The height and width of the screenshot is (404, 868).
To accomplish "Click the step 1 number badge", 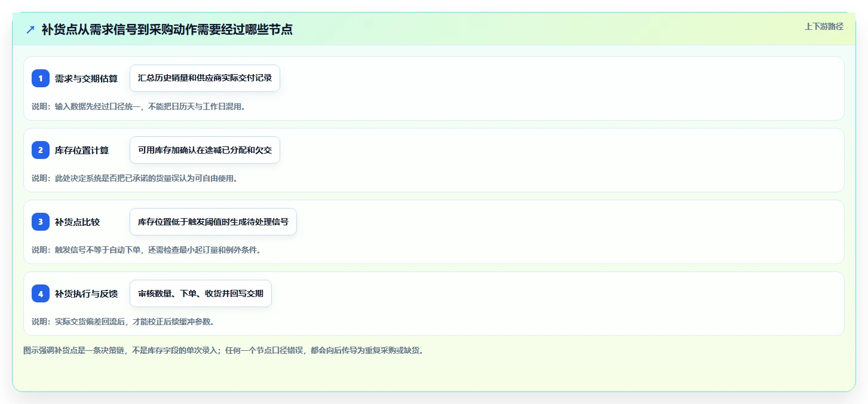I will click(41, 78).
